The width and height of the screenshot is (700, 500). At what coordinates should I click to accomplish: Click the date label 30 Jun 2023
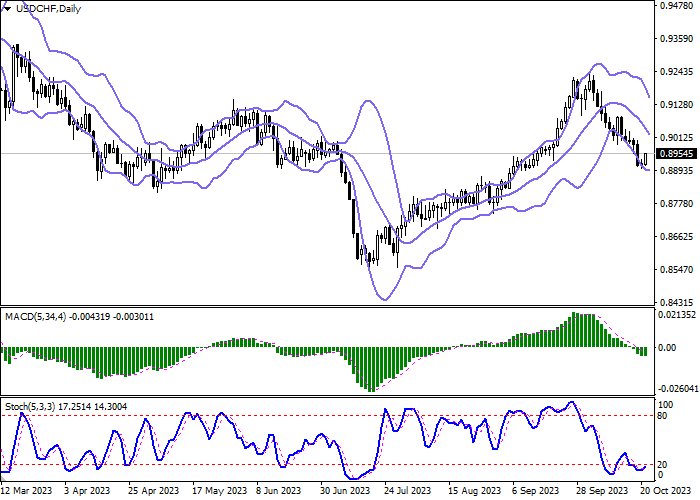click(345, 491)
